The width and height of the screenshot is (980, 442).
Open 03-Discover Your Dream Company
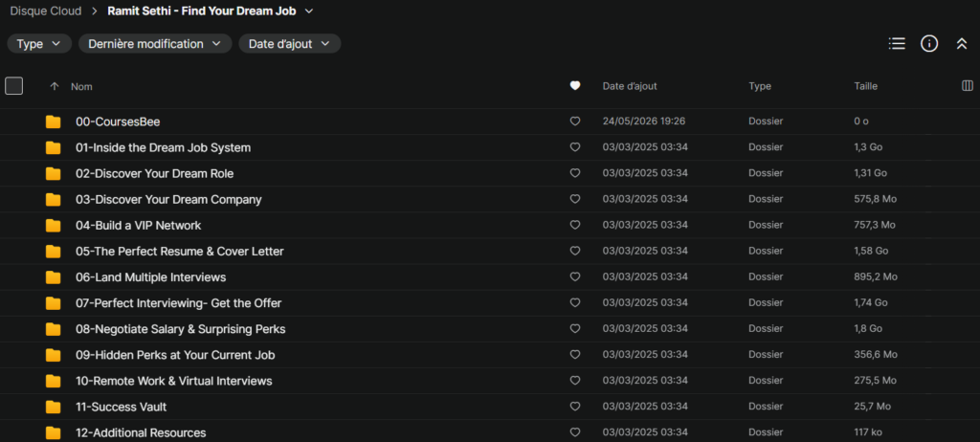click(168, 200)
